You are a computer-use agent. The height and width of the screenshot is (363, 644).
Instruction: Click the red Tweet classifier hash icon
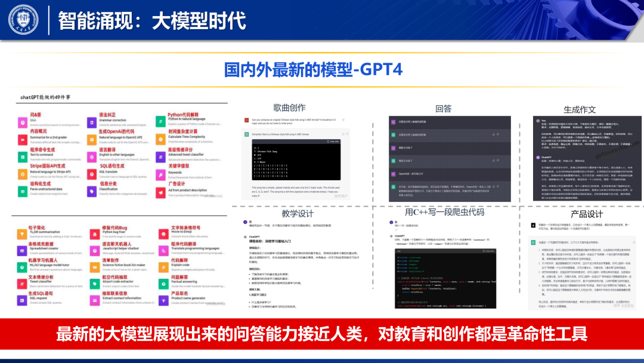[22, 284]
